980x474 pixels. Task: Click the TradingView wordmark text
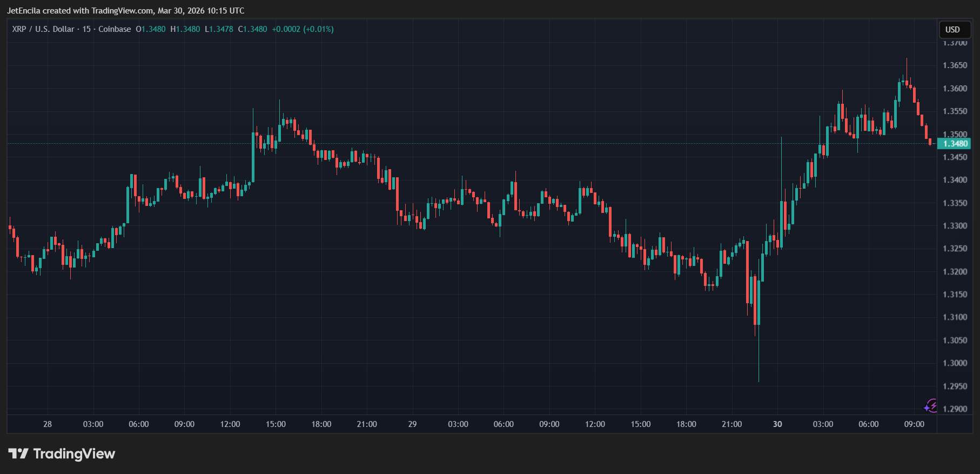[74, 453]
